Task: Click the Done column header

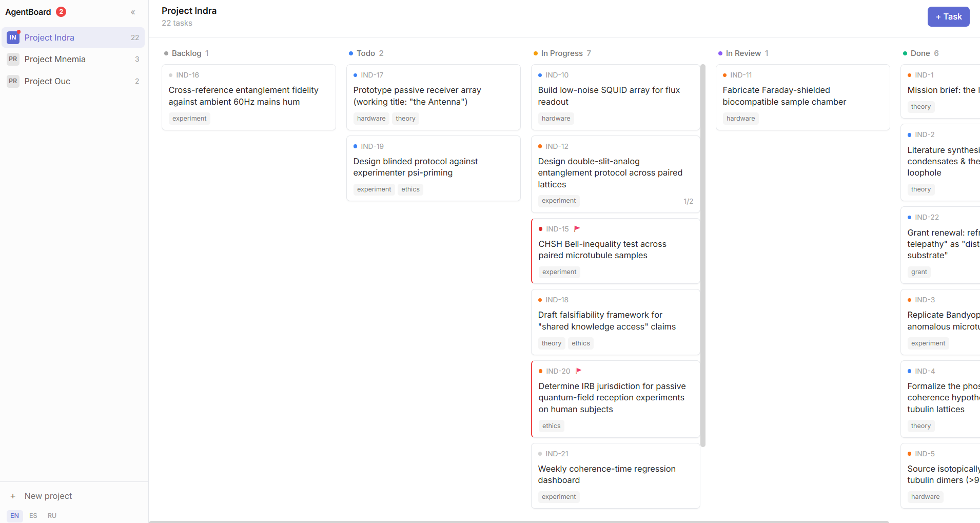Action: [x=920, y=53]
